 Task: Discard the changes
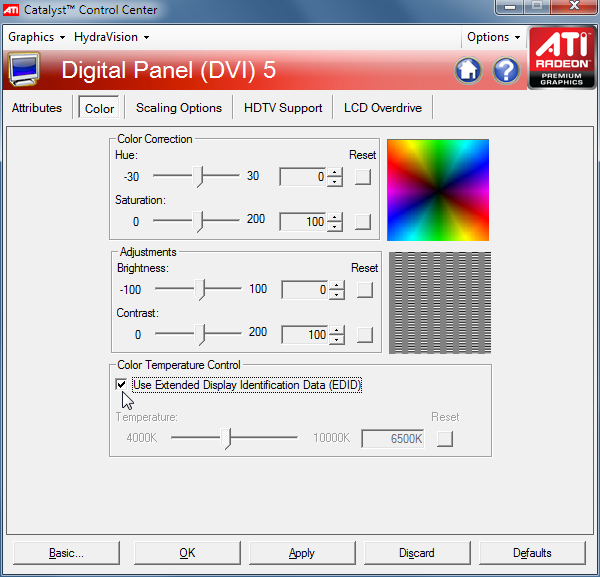pyautogui.click(x=417, y=553)
